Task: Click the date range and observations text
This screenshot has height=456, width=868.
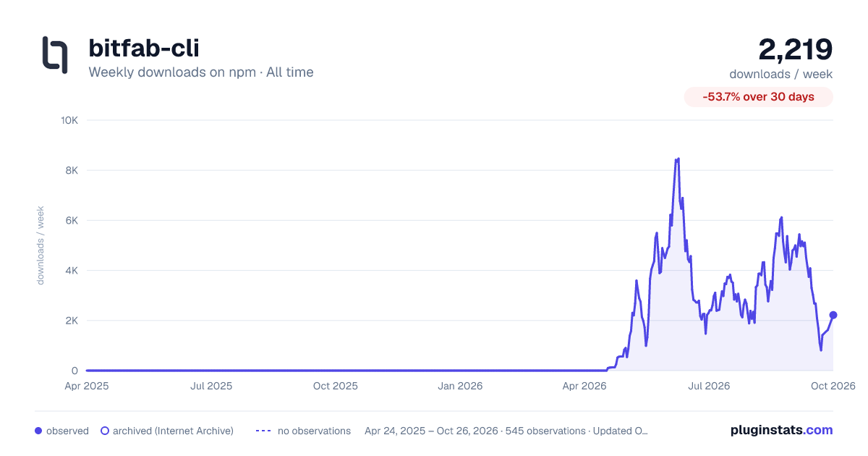Action: coord(506,431)
